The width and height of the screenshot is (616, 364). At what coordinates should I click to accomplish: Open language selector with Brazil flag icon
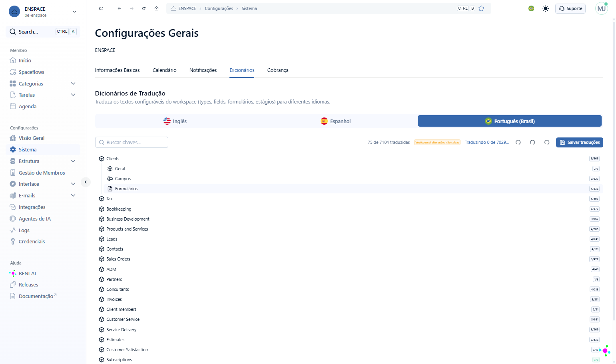531,8
